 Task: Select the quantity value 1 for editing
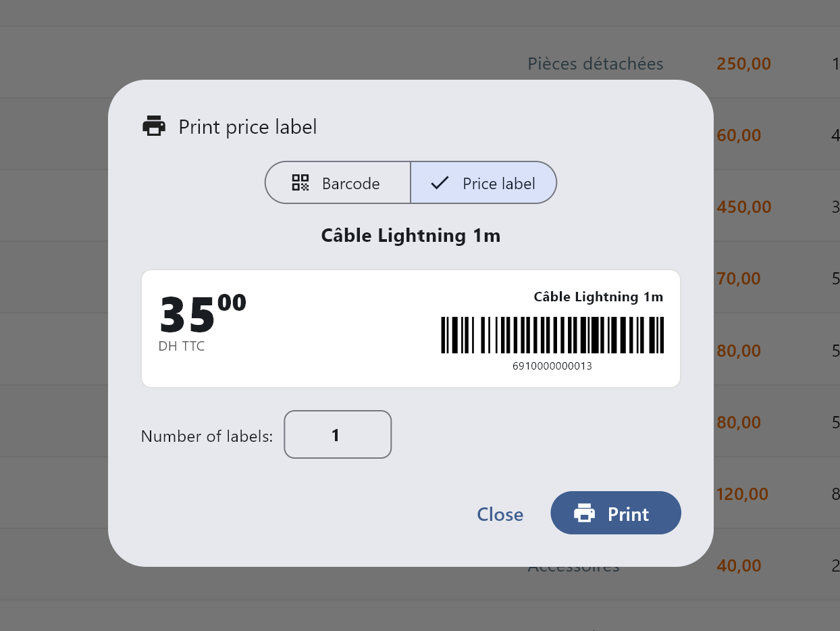336,435
